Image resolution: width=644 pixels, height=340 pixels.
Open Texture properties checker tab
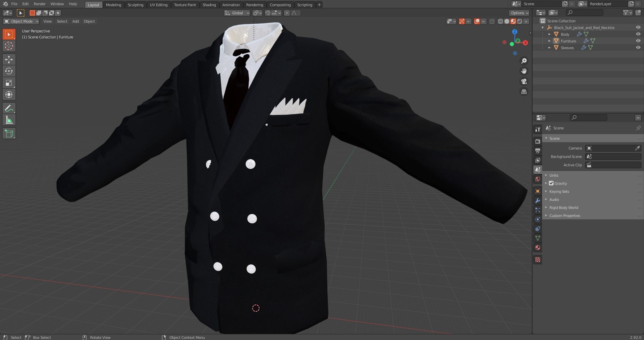pos(538,260)
